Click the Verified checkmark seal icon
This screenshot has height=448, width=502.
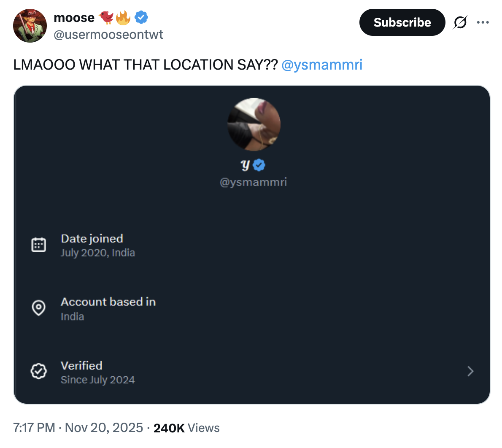39,371
